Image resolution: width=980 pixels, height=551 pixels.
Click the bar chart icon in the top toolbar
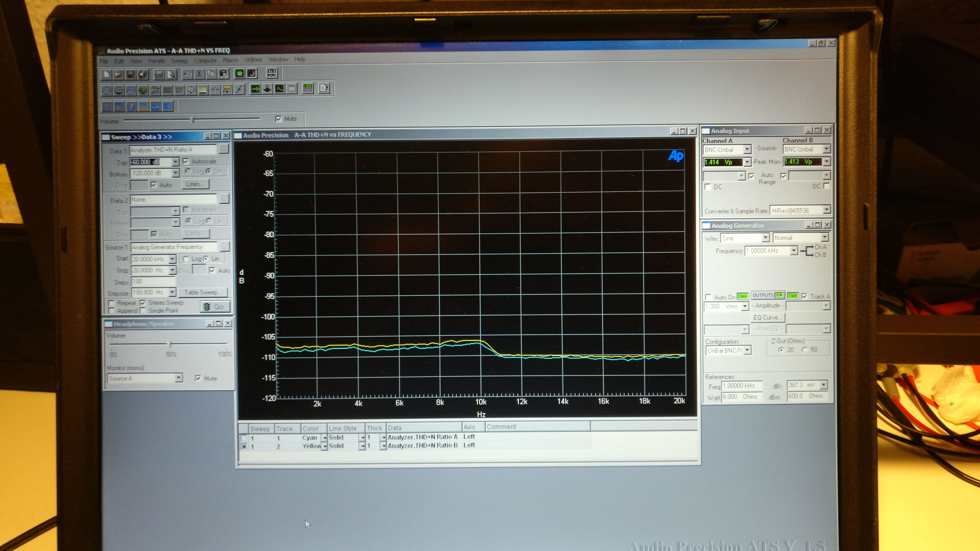point(272,73)
